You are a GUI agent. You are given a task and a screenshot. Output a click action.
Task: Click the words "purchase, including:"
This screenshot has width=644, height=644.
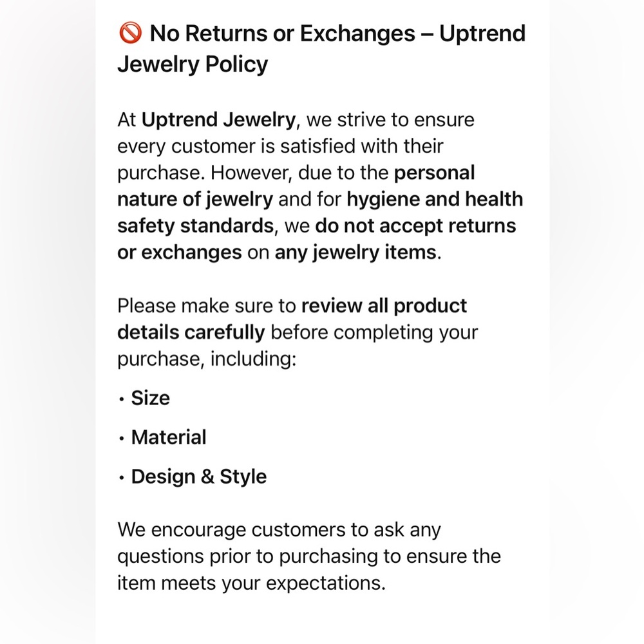[206, 358]
